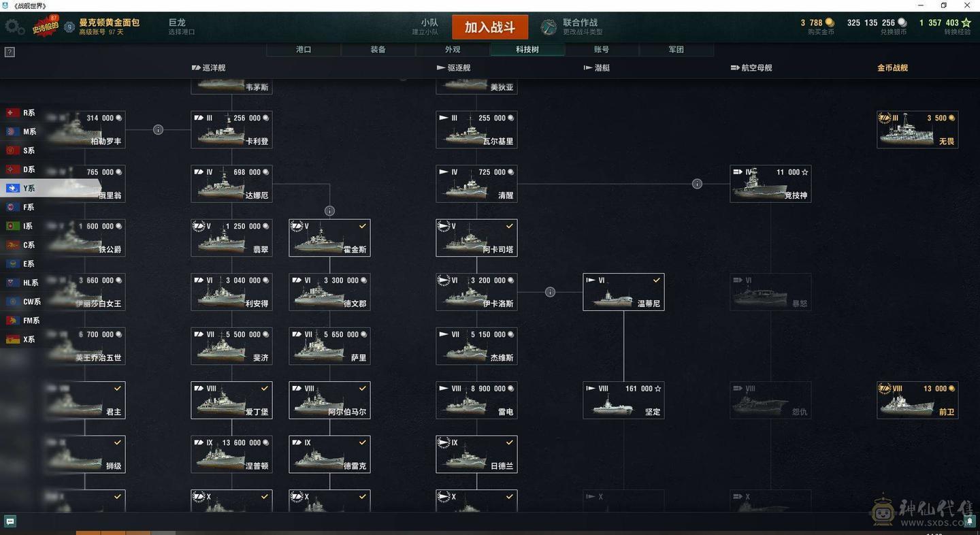
Task: Click the 金币战舰 premium ships heading
Action: point(893,68)
